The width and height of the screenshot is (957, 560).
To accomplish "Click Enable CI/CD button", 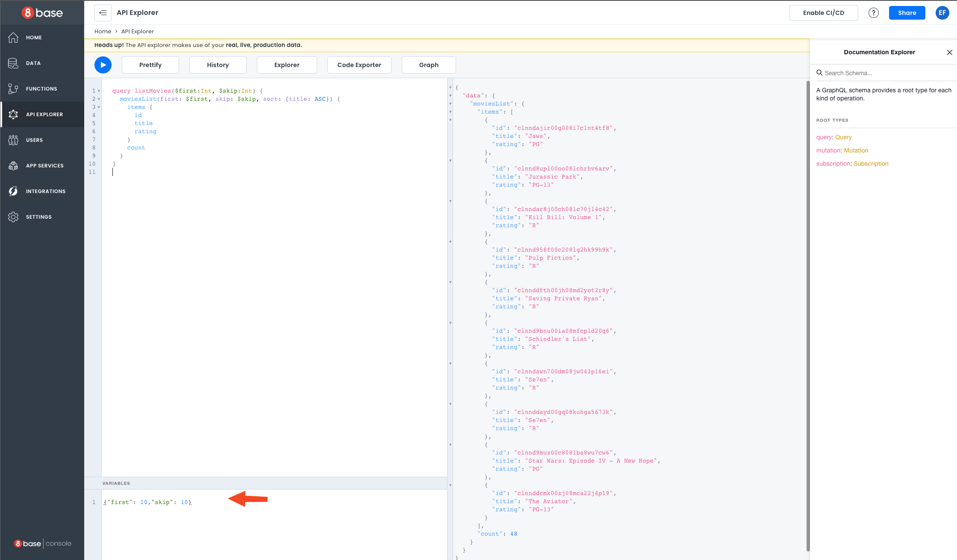I will point(823,13).
